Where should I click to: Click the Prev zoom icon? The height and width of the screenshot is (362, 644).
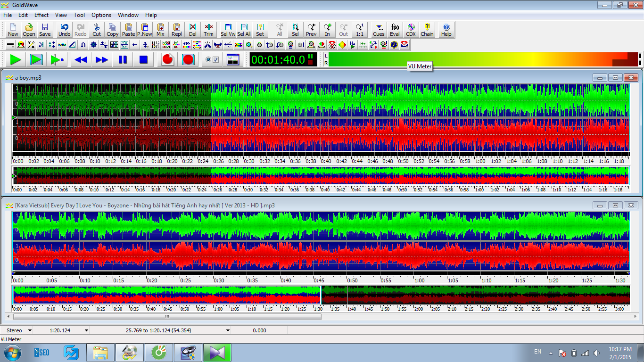coord(311,30)
